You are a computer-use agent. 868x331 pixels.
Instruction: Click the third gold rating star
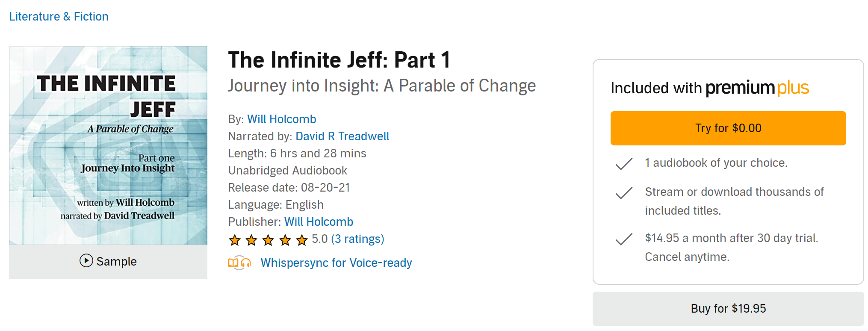tap(268, 240)
